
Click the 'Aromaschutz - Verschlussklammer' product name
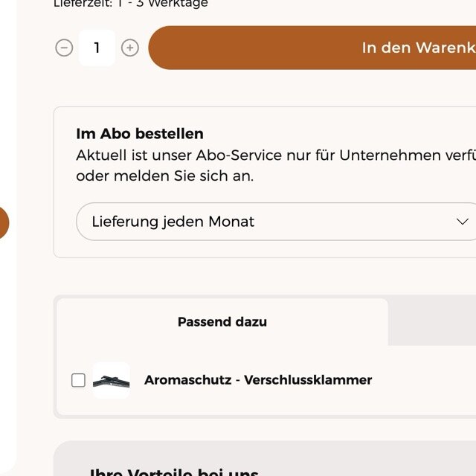pyautogui.click(x=257, y=380)
